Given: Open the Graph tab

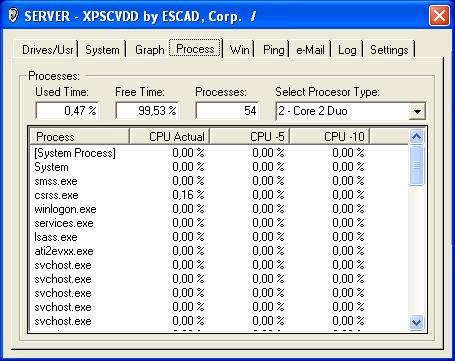Looking at the screenshot, I should 149,50.
